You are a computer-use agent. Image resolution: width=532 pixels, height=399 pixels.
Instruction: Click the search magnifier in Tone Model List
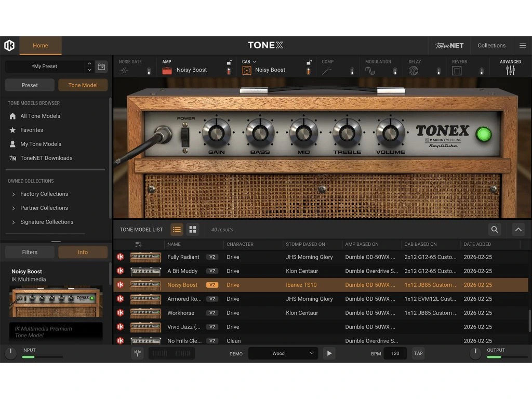[x=494, y=229]
